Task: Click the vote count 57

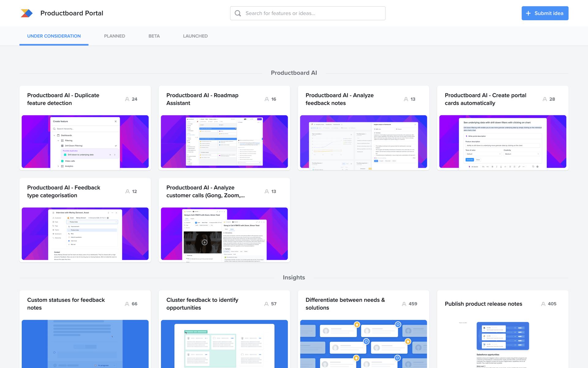Action: point(274,304)
